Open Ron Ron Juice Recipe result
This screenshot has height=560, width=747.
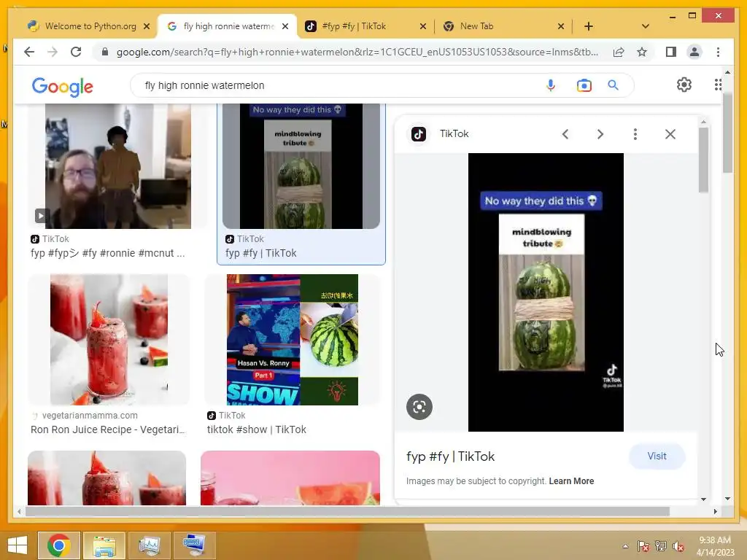point(108,429)
